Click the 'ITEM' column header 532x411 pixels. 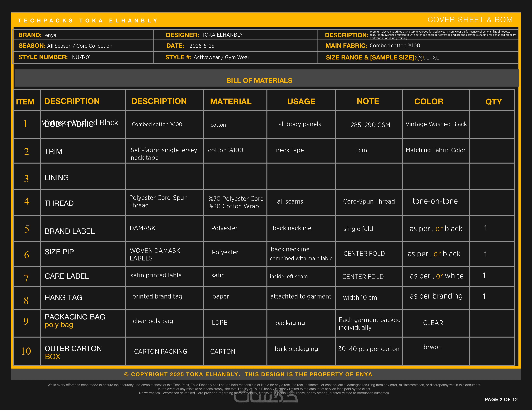tap(25, 102)
